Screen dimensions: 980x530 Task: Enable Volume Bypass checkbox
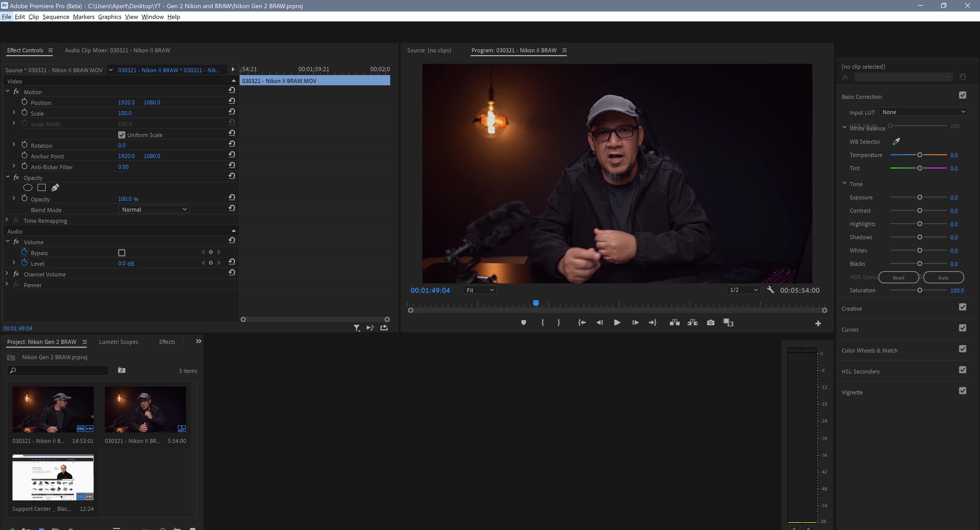point(122,253)
